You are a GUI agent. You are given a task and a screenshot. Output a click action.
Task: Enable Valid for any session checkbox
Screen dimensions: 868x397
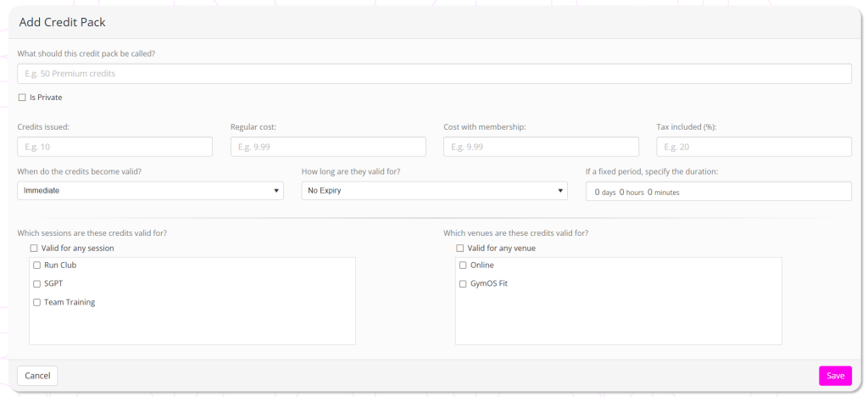point(34,249)
